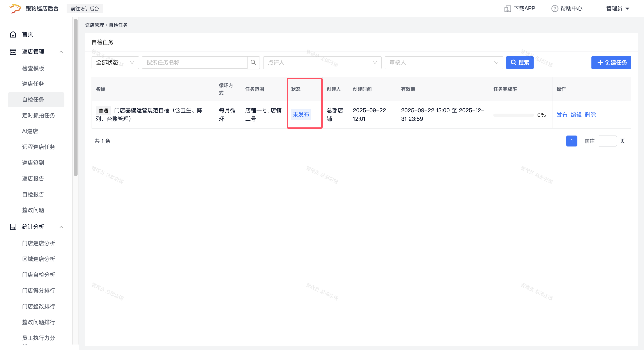Image resolution: width=644 pixels, height=350 pixels.
Task: Open the 点评人 dropdown
Action: click(x=322, y=62)
